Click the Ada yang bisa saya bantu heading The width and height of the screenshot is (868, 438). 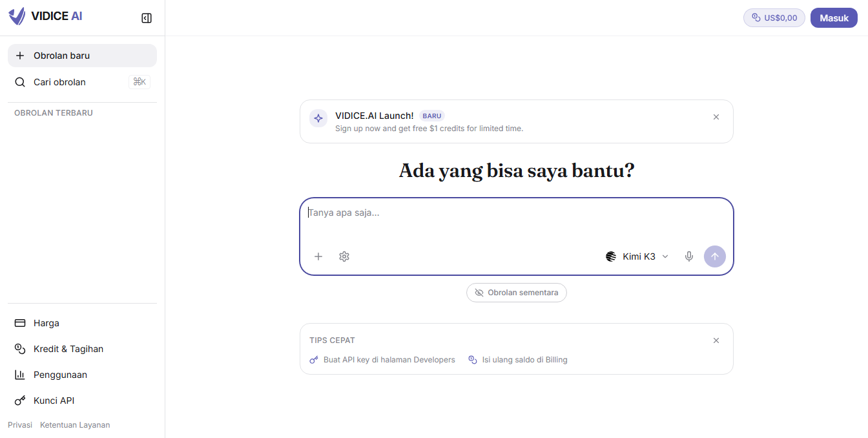point(517,171)
